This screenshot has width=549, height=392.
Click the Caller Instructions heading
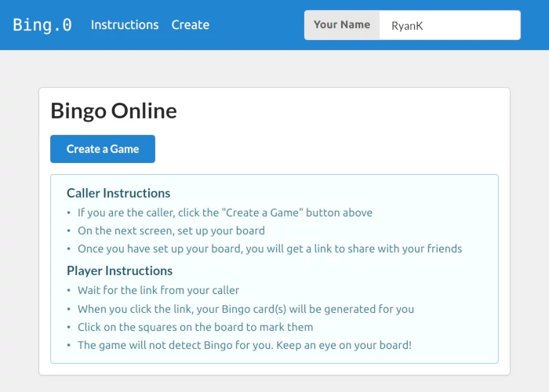pyautogui.click(x=118, y=193)
